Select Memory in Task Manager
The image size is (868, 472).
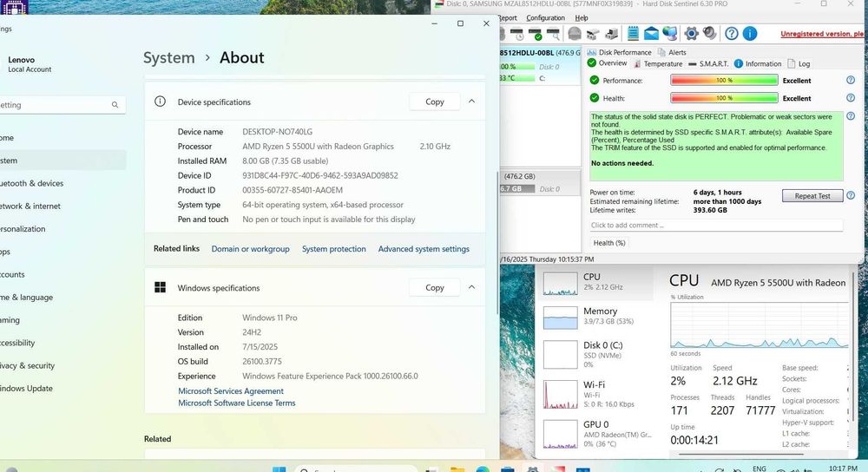pyautogui.click(x=596, y=317)
